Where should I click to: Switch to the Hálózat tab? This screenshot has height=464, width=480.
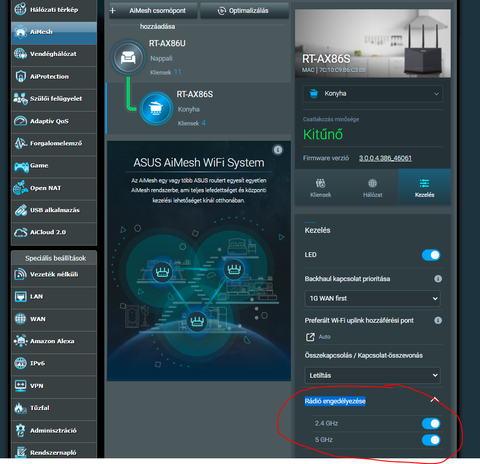[373, 188]
